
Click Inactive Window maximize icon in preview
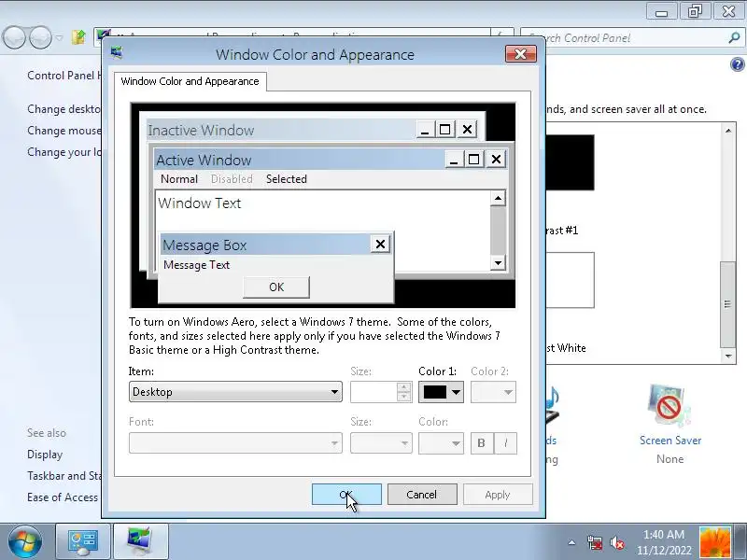click(x=445, y=130)
